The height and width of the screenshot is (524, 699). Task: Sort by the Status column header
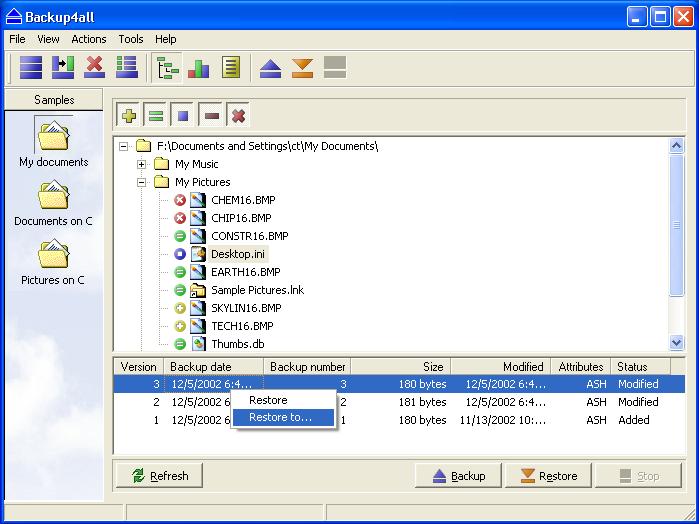tap(641, 367)
